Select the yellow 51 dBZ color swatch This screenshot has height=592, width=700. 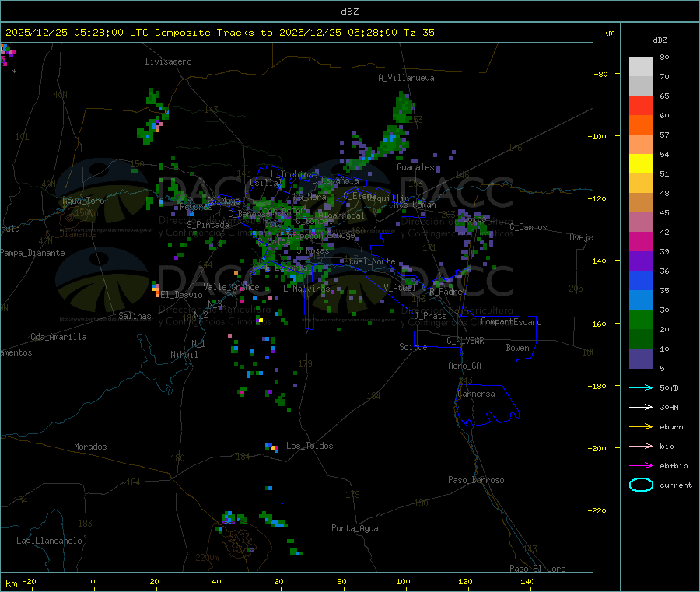pyautogui.click(x=641, y=164)
